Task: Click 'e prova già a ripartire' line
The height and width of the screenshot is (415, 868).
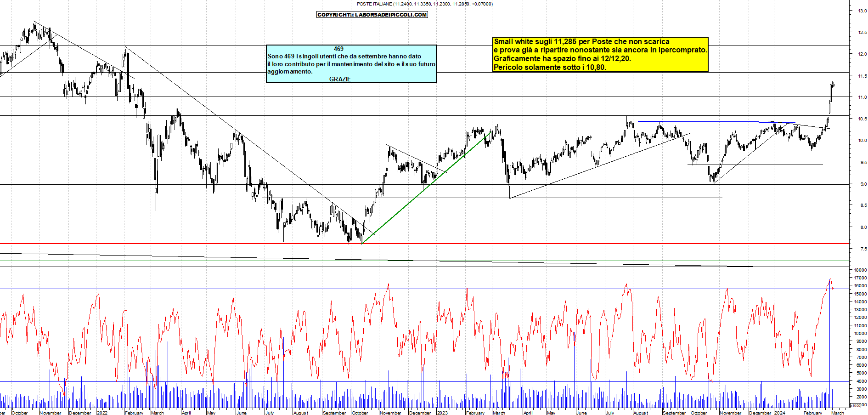Action: tap(600, 50)
